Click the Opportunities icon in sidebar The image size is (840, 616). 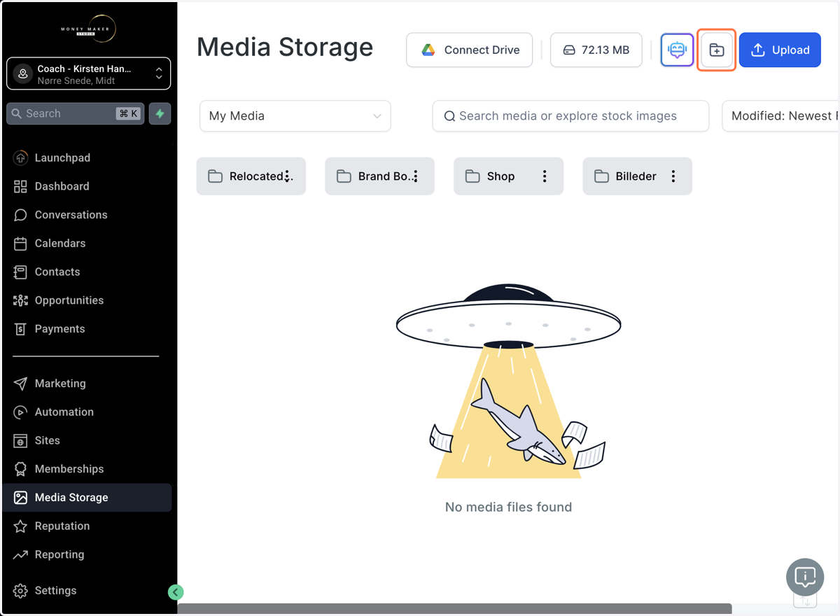click(20, 300)
